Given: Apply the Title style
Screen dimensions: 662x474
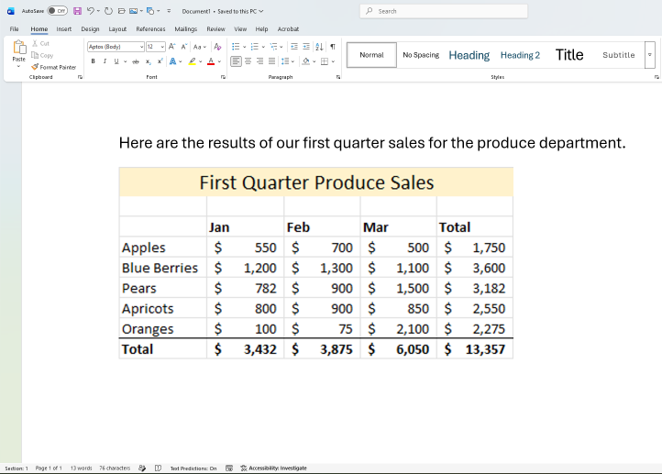Looking at the screenshot, I should coord(569,55).
